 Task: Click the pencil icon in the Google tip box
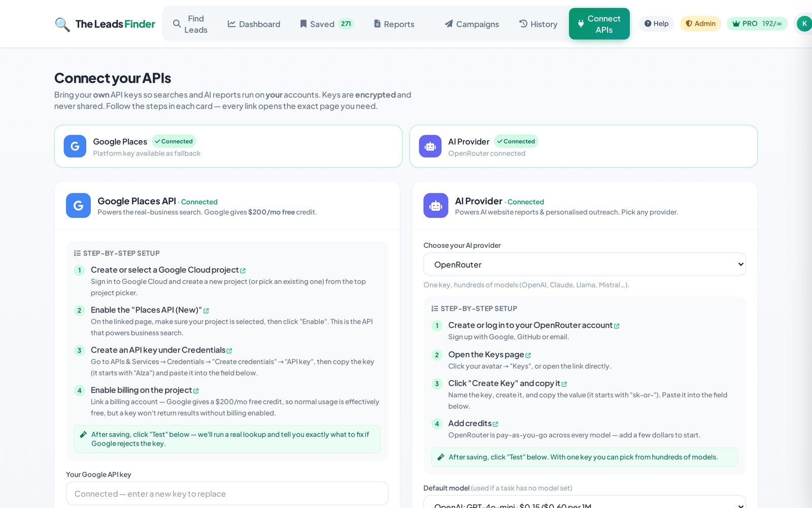point(83,434)
